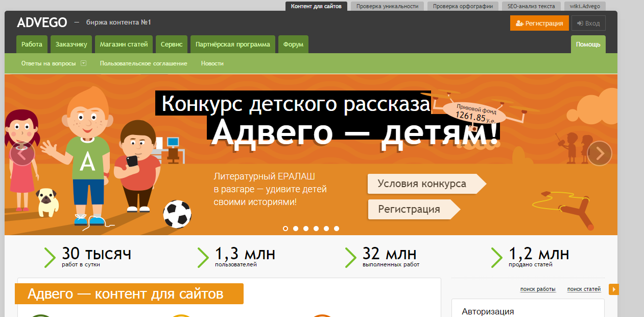Viewport: 644px width, 317px height.
Task: Open the Форум menu tab
Action: coord(293,44)
